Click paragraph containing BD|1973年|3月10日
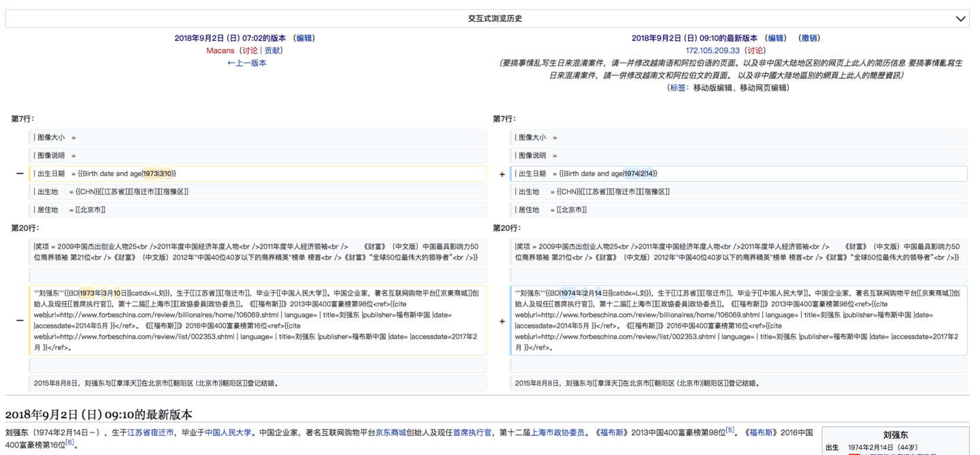This screenshot has width=980, height=455. [x=258, y=320]
